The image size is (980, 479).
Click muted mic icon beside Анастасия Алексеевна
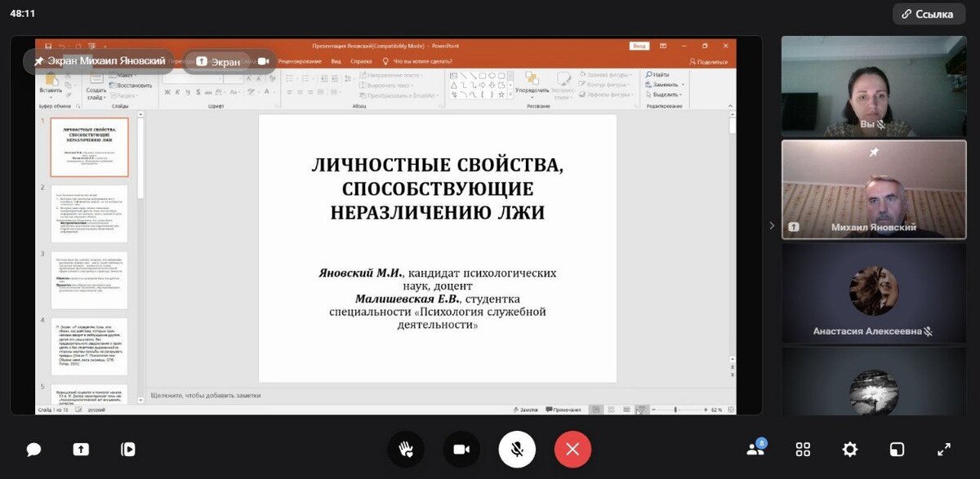[x=929, y=331]
